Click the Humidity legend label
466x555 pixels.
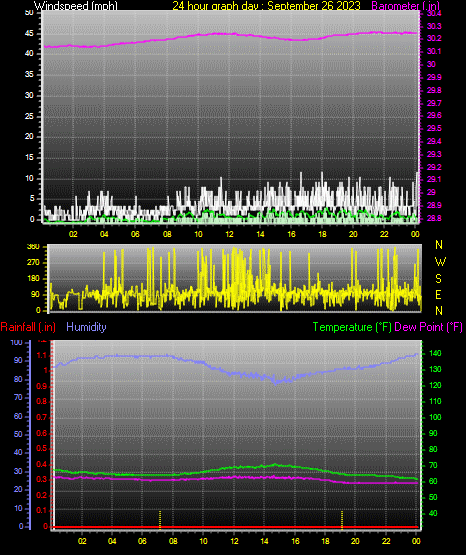coord(86,327)
